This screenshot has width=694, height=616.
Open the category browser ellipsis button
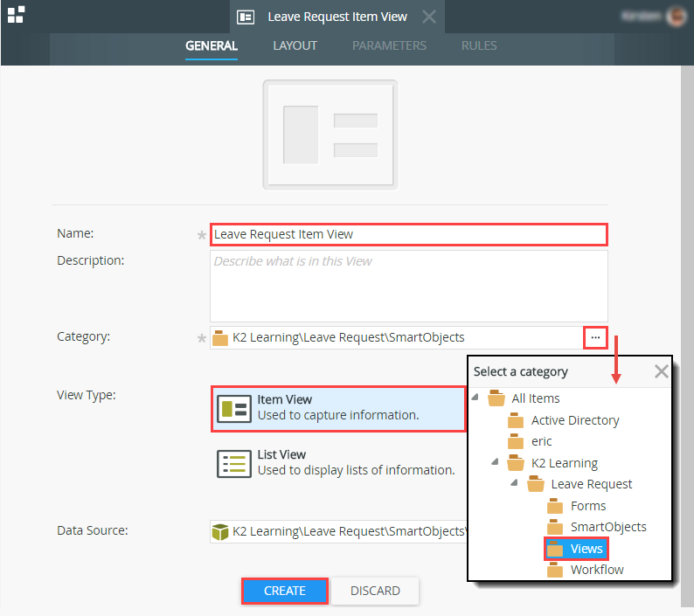(595, 337)
